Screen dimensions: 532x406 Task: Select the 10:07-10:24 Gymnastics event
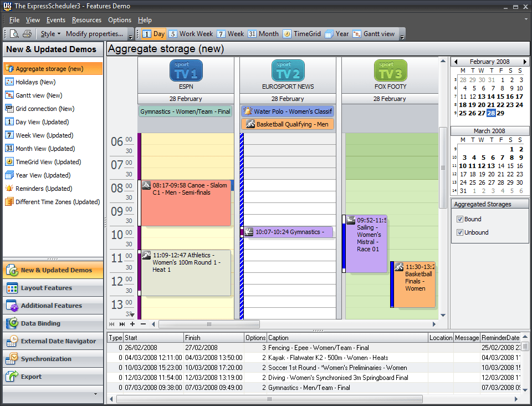point(288,232)
